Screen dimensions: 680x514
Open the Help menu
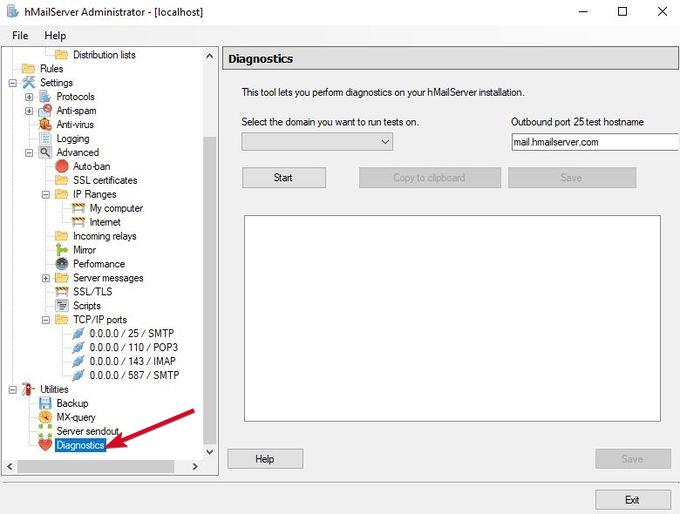click(55, 35)
